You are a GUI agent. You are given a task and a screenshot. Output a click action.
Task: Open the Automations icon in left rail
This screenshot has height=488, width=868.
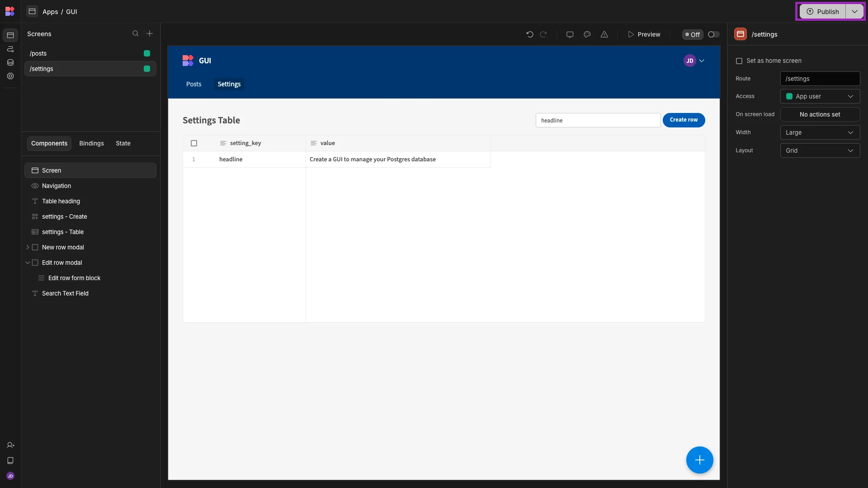(x=10, y=49)
